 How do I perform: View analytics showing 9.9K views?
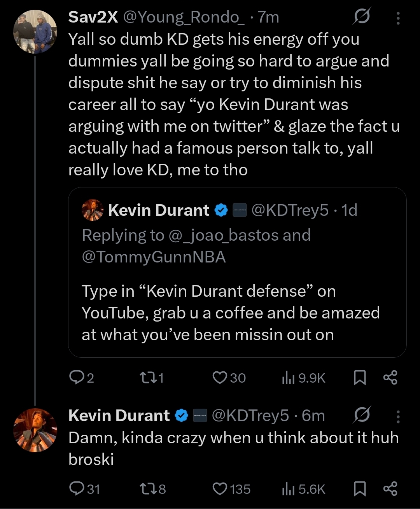(x=288, y=378)
